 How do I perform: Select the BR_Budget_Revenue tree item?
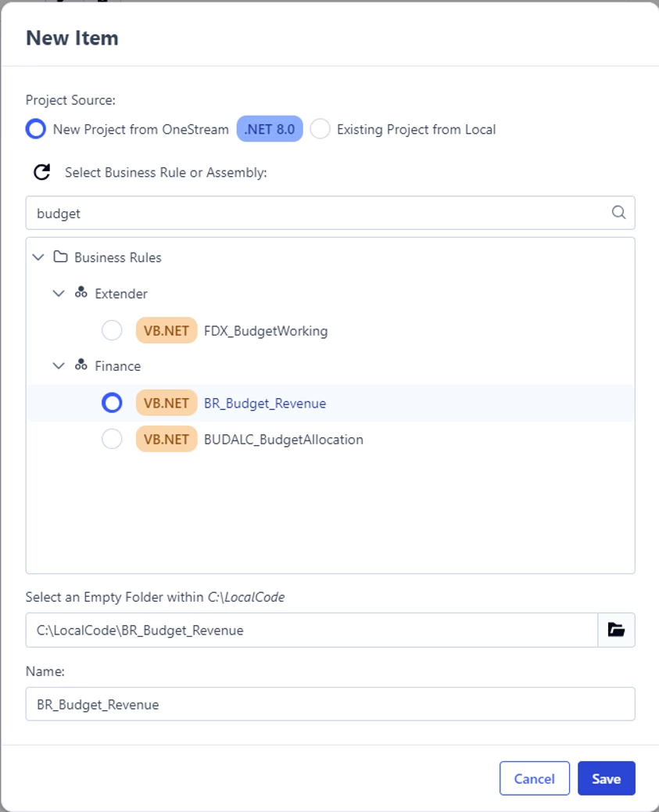click(330, 403)
